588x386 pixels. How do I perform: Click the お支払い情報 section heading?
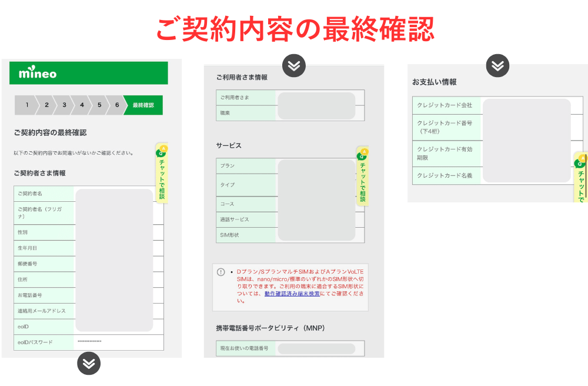point(435,82)
